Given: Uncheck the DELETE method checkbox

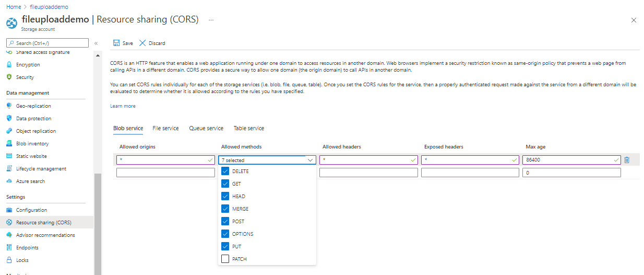Looking at the screenshot, I should tap(225, 171).
